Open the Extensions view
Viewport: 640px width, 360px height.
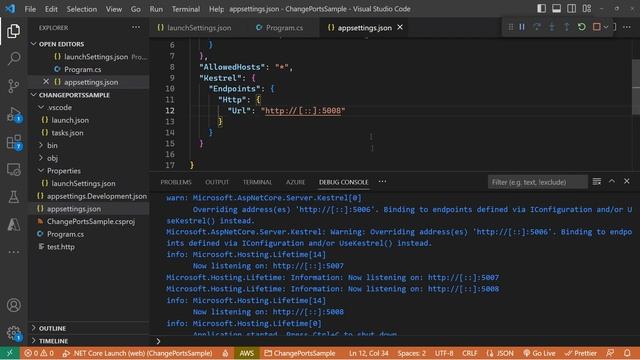click(13, 142)
